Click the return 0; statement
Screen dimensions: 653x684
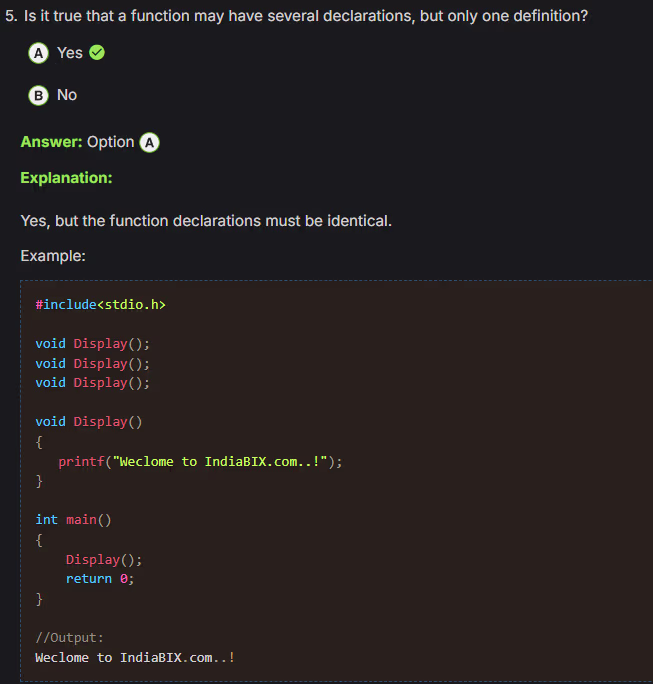coord(100,578)
